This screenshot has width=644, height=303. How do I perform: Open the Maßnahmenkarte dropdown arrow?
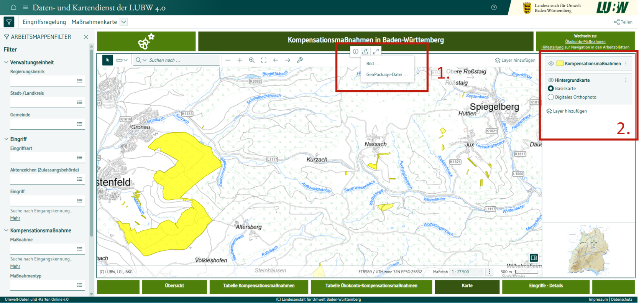pos(124,22)
